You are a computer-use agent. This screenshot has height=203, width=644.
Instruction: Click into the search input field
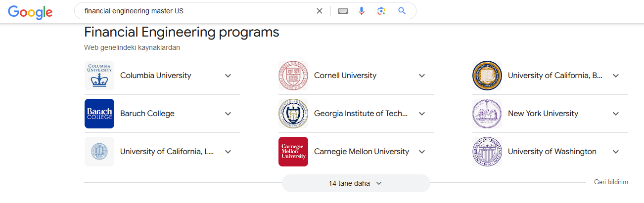pos(198,11)
